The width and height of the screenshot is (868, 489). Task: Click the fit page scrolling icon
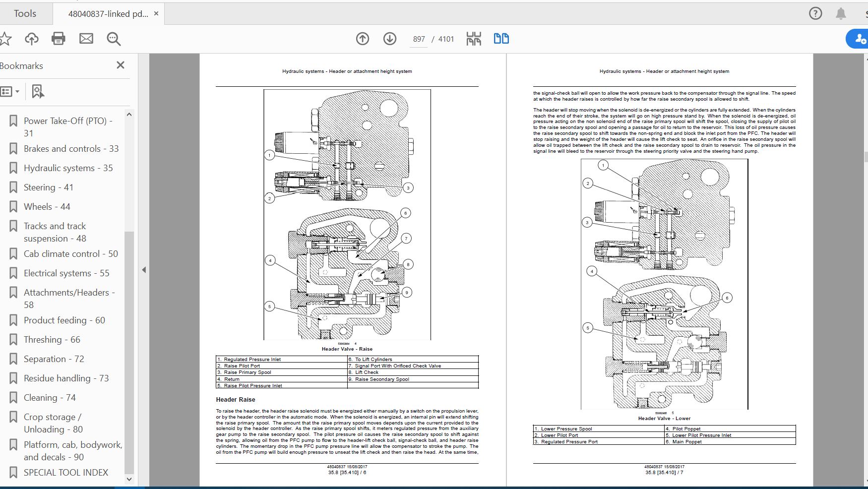click(474, 39)
